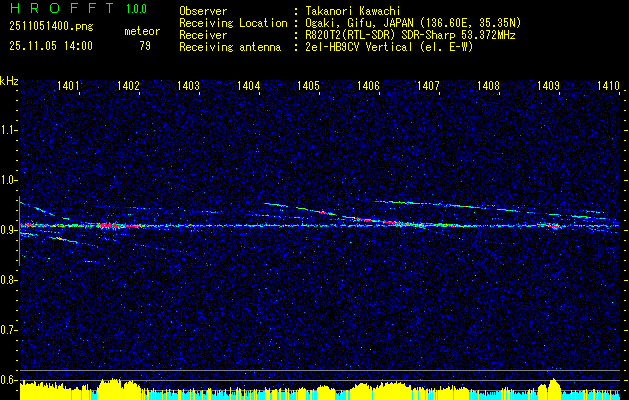Click the 1.0 kHz frequency label

coord(9,180)
